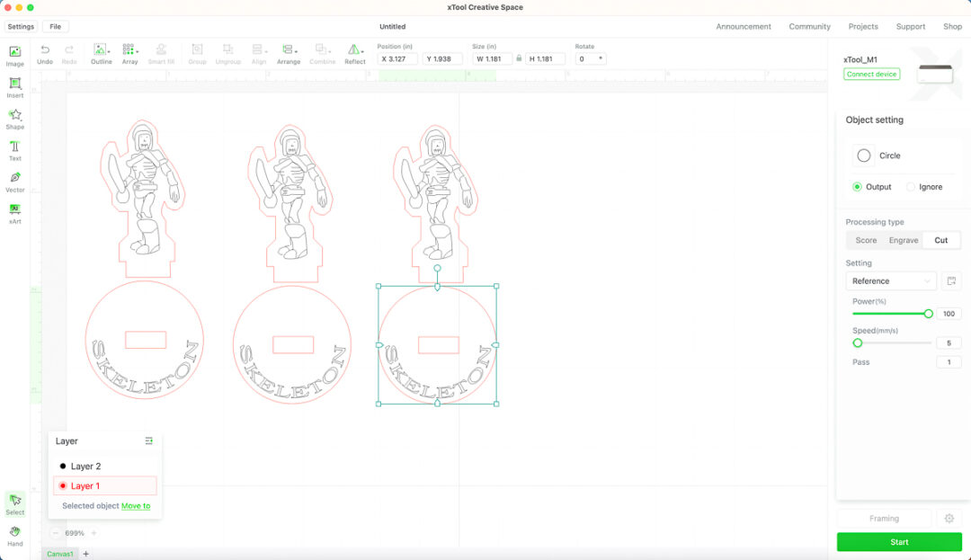Switch to Engrave processing type
Viewport: 971px width, 560px height.
pos(904,240)
